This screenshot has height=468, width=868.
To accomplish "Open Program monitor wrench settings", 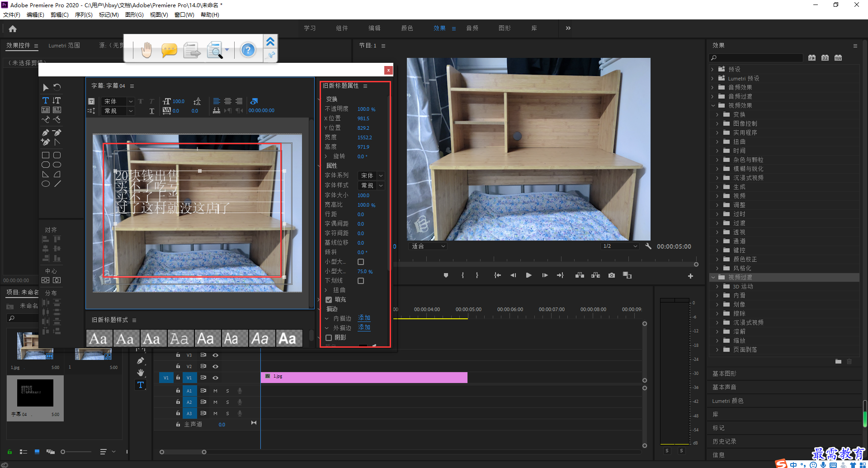I will pyautogui.click(x=648, y=246).
